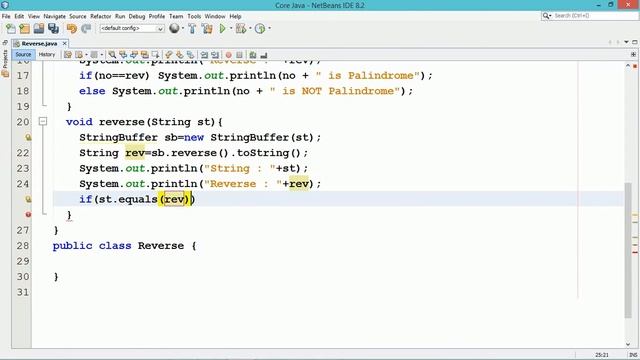Click the red error marker in gutter

(x=28, y=214)
